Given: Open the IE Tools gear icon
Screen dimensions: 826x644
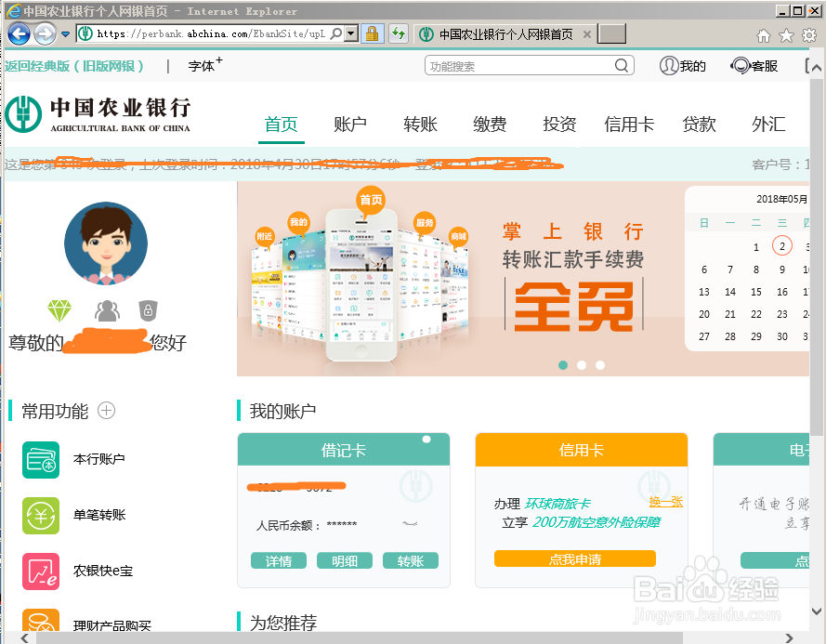Looking at the screenshot, I should [x=809, y=35].
